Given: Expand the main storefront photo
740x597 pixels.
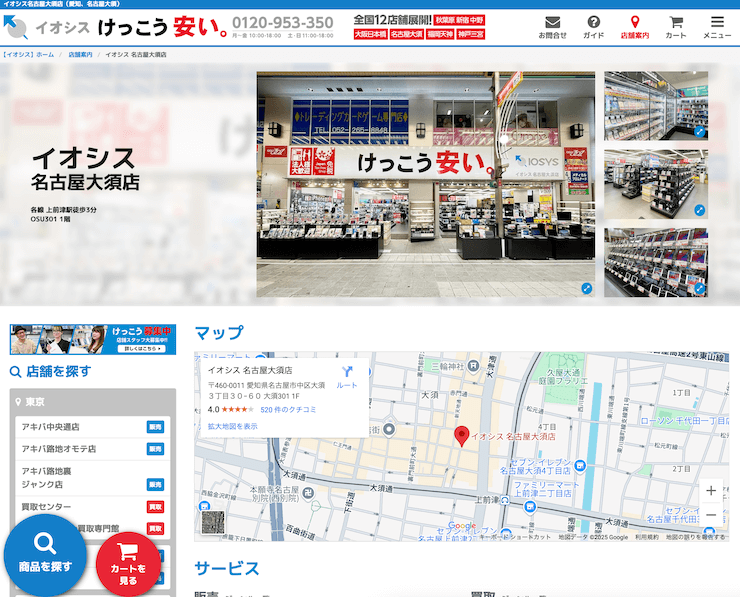Looking at the screenshot, I should tap(586, 288).
